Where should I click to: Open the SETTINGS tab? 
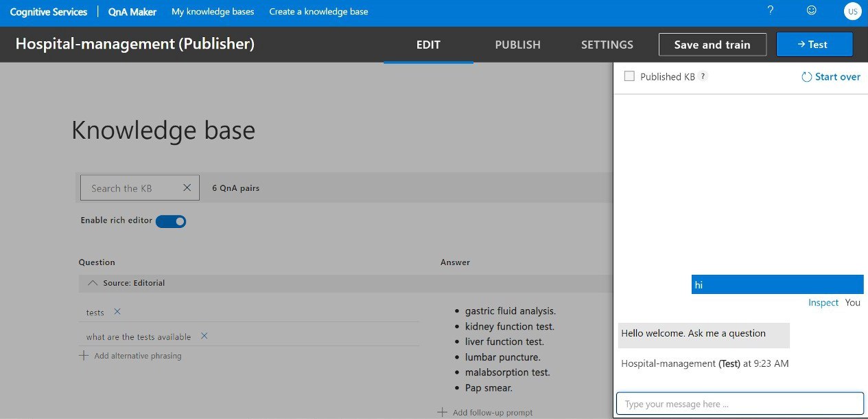pos(607,45)
